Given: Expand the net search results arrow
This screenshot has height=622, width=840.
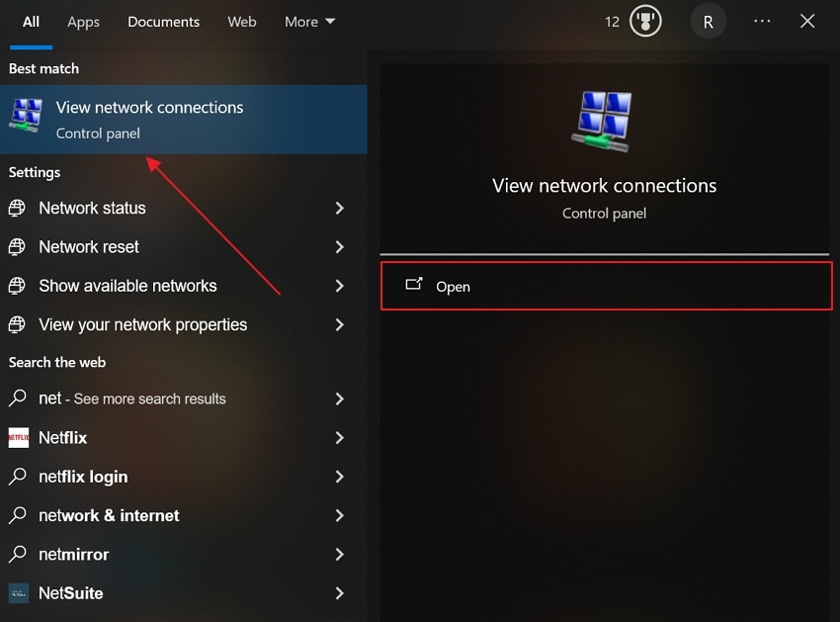Looking at the screenshot, I should [339, 399].
